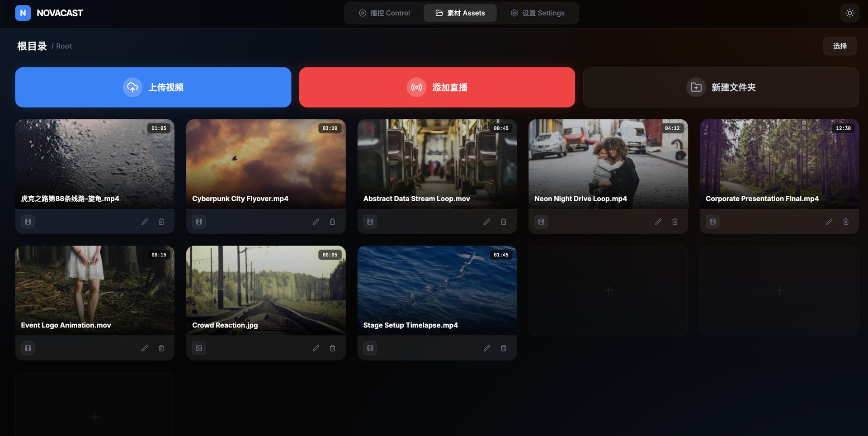The image size is (868, 436).
Task: Click the 03:20 duration badge
Action: point(330,128)
